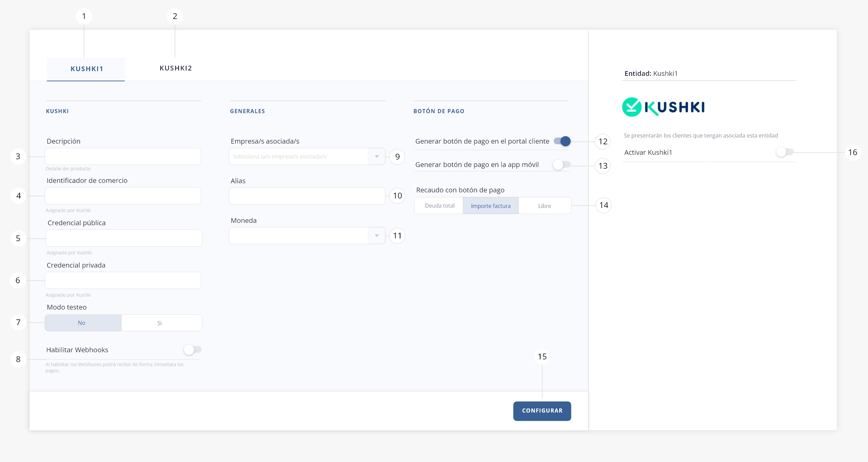Viewport: 868px width, 462px height.
Task: Click the 'Detalle del producto' hint
Action: point(68,169)
